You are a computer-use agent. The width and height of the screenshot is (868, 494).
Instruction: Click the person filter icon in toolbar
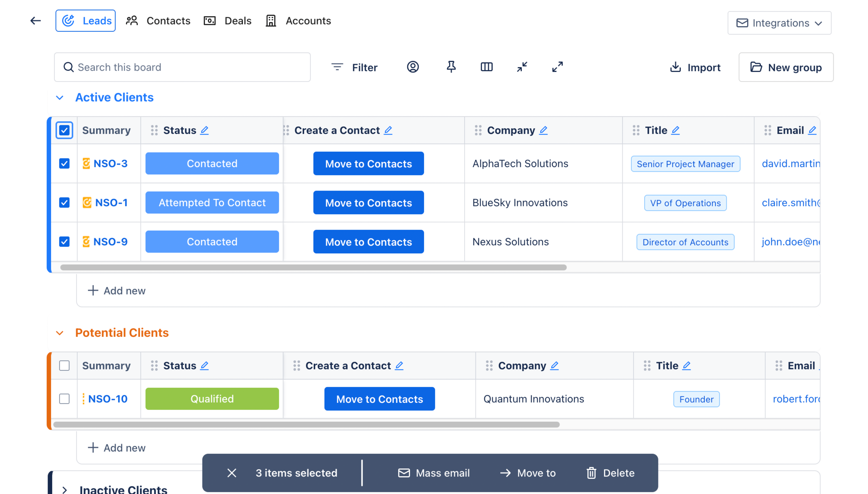tap(412, 67)
